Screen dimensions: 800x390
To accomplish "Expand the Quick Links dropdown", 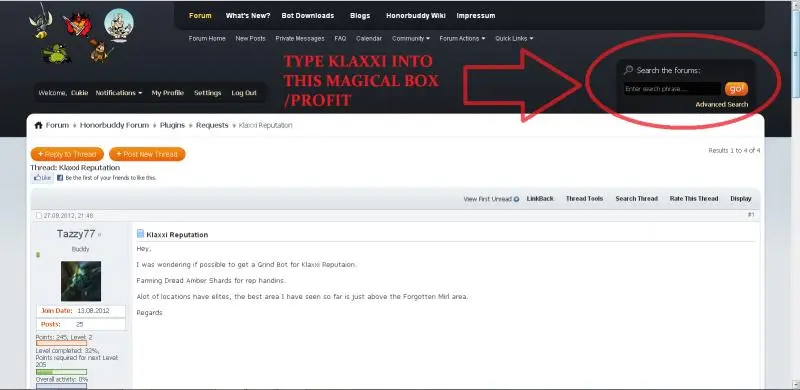I will coord(514,38).
